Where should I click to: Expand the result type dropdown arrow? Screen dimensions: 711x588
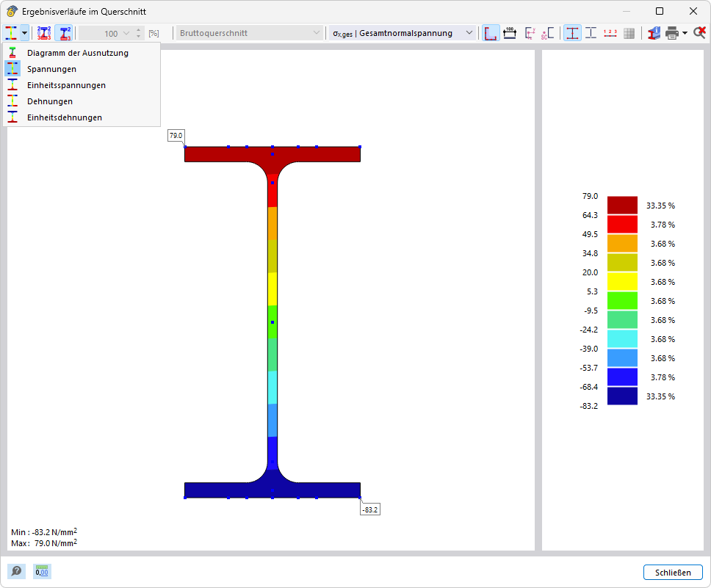(25, 33)
